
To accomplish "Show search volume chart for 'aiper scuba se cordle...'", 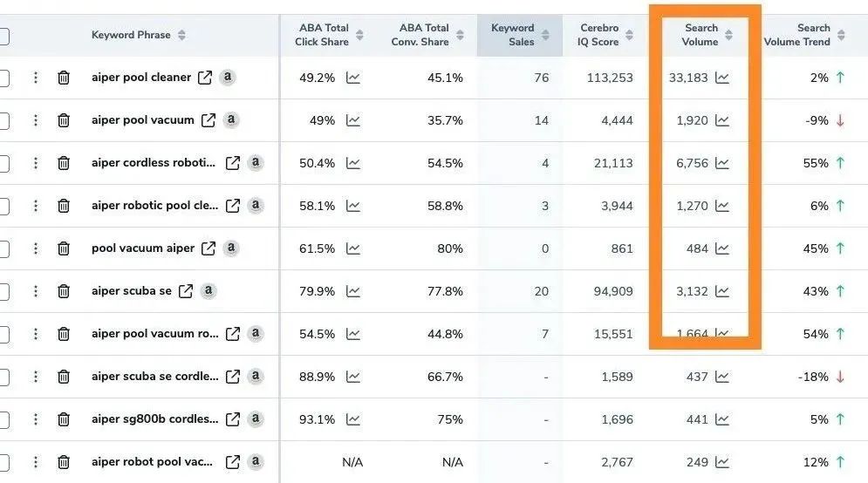I will (x=721, y=377).
